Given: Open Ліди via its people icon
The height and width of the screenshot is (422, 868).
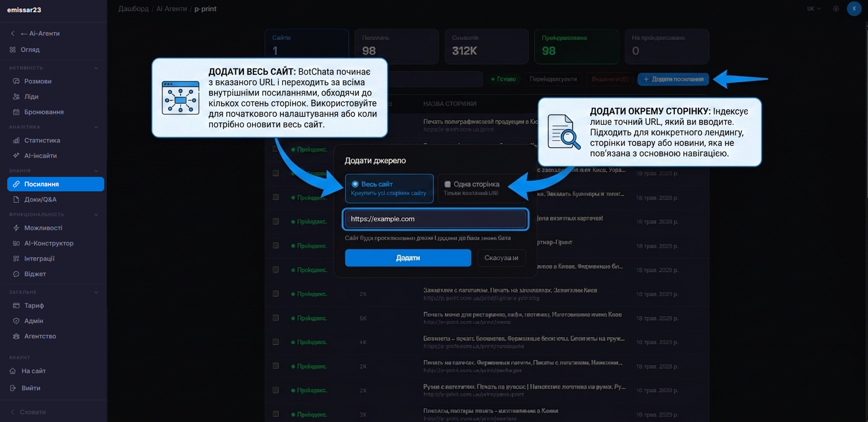Looking at the screenshot, I should click(x=16, y=97).
